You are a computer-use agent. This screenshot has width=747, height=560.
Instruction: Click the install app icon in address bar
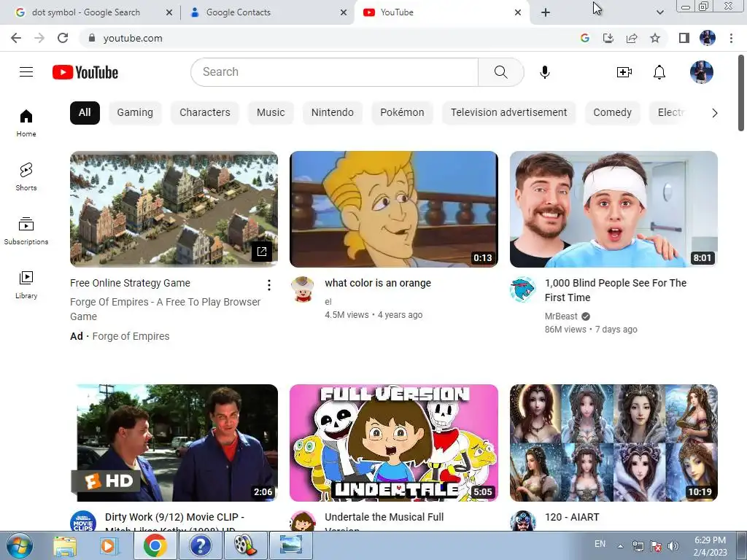(608, 38)
